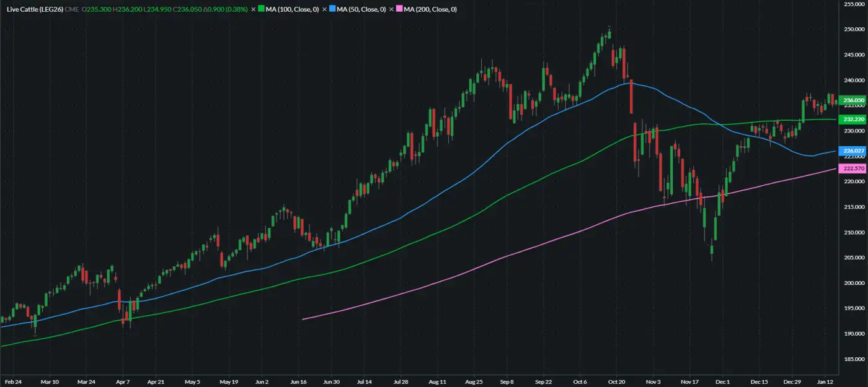Click the green 236.050 last price tag

tap(854, 100)
